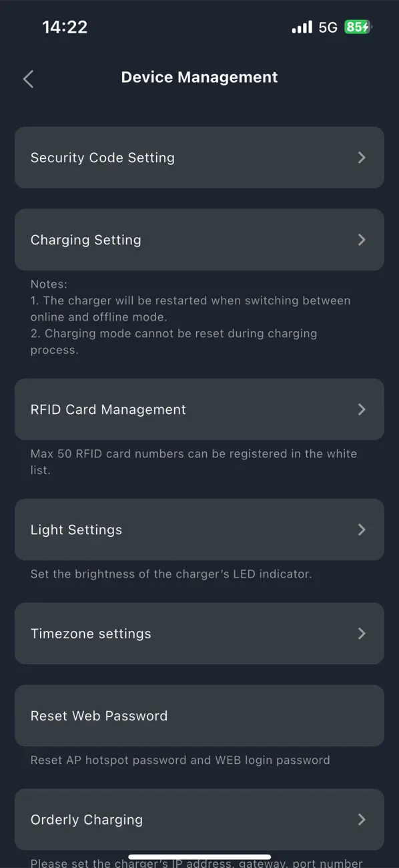
Task: Tap the home indicator bar at bottom
Action: (199, 856)
